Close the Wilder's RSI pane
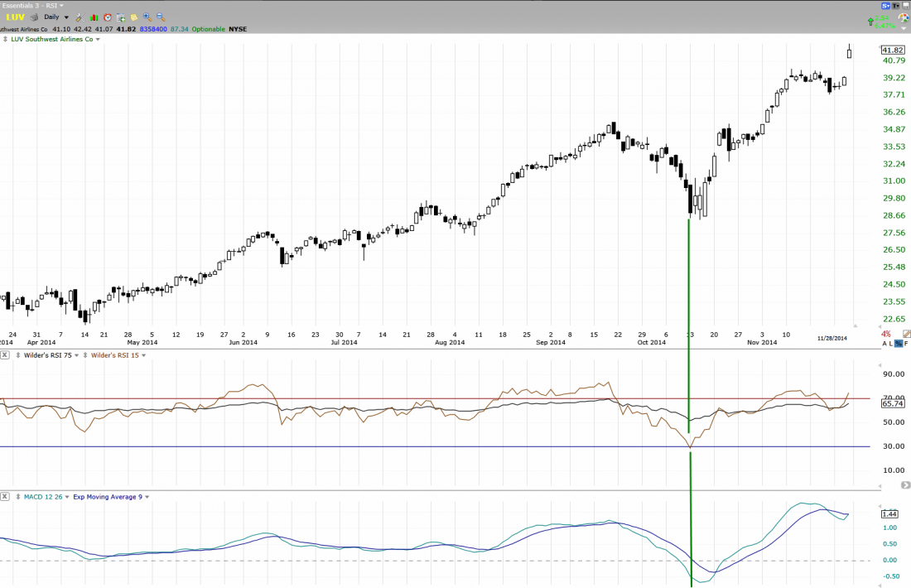 tap(5, 355)
